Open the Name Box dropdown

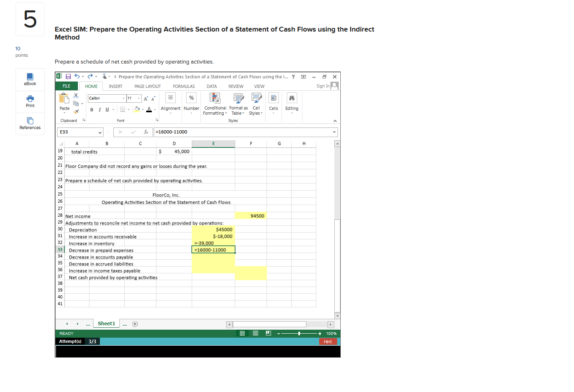point(100,132)
